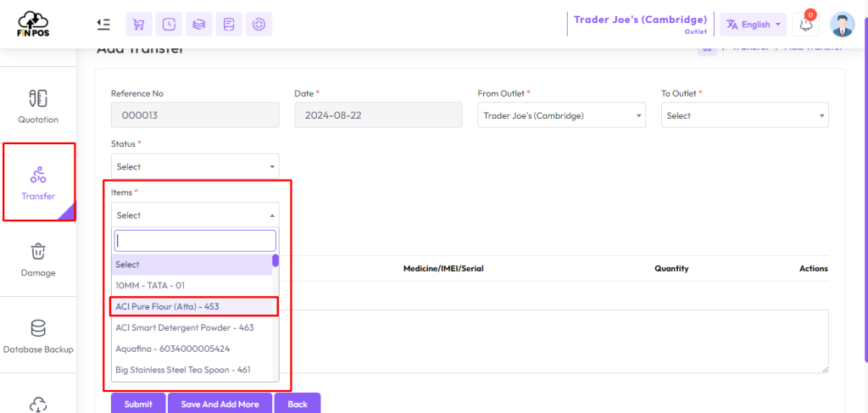Image resolution: width=868 pixels, height=413 pixels.
Task: Click the Date field 2024-08-22
Action: coord(378,115)
